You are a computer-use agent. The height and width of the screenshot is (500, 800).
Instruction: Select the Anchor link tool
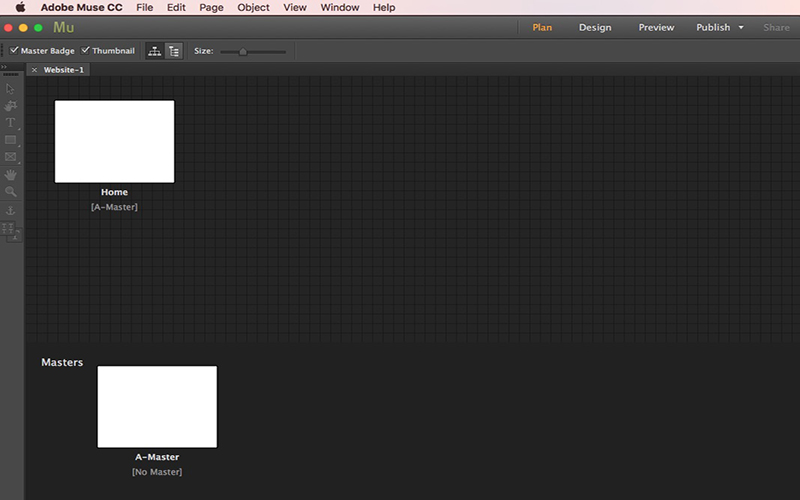click(x=10, y=210)
